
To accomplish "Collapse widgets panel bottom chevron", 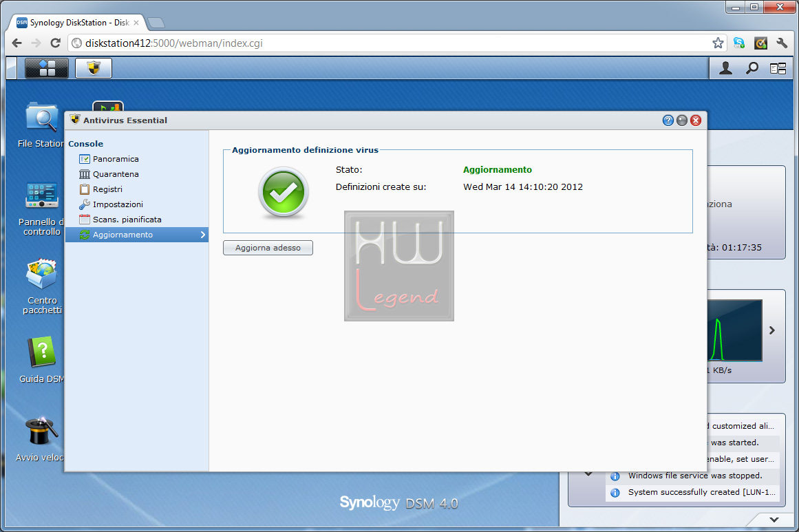I will click(x=774, y=520).
